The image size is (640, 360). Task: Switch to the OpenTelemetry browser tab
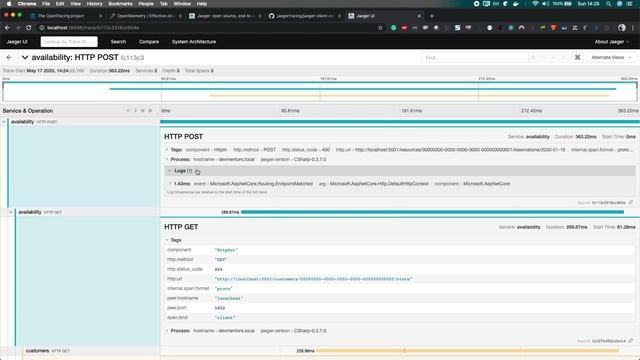[x=146, y=16]
